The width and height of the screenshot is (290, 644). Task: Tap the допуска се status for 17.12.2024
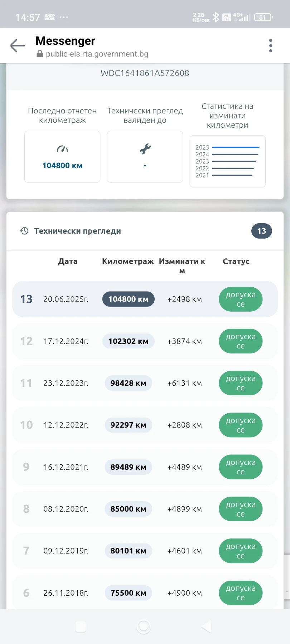pyautogui.click(x=241, y=341)
